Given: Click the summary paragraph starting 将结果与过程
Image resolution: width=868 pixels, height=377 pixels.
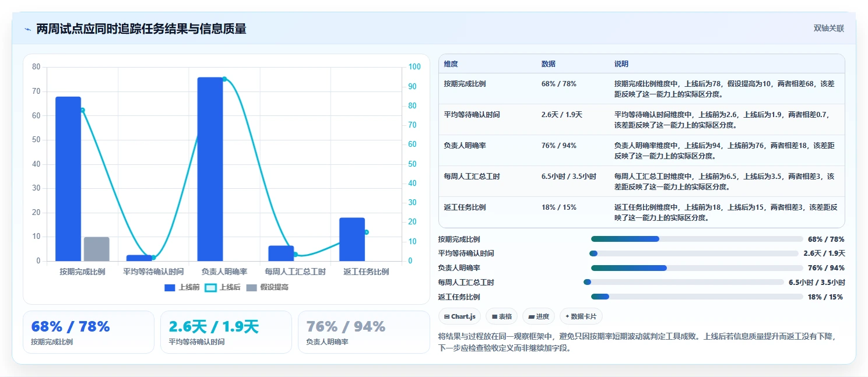Looking at the screenshot, I should [640, 343].
